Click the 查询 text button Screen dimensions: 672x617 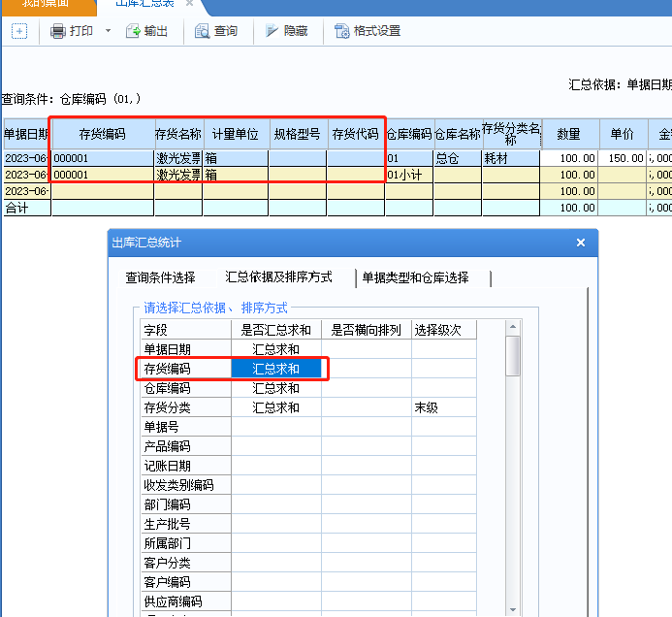(x=225, y=31)
